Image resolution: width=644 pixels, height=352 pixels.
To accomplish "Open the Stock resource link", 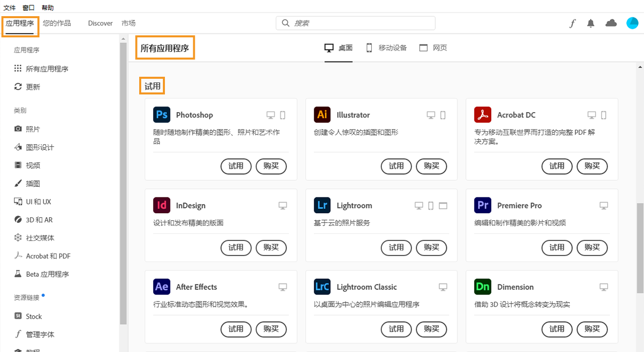I will point(28,316).
